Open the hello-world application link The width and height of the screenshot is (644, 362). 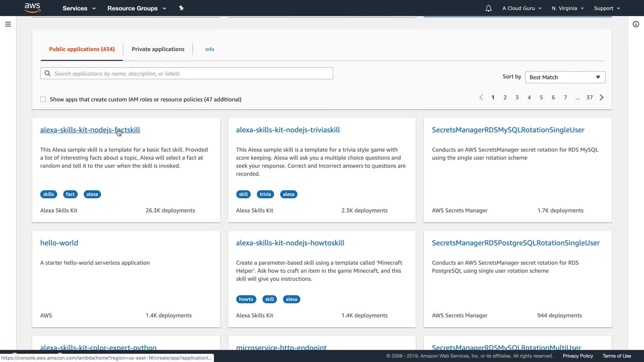[59, 243]
